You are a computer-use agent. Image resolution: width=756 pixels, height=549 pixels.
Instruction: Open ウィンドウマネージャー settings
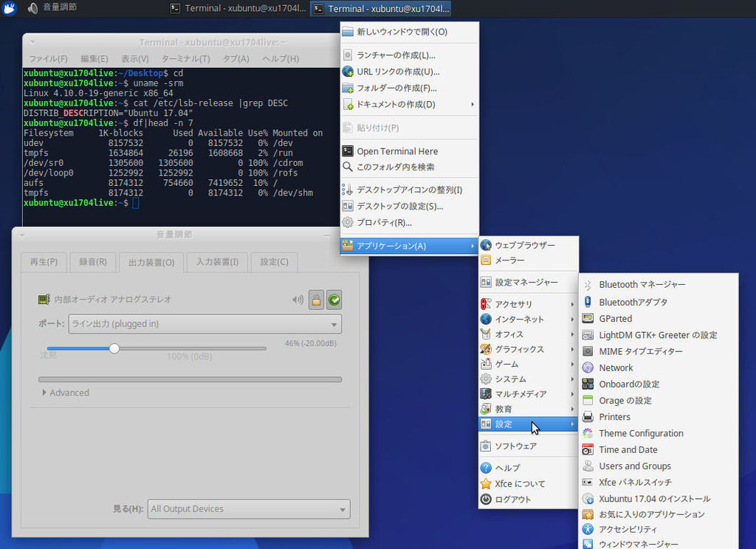pos(658,544)
